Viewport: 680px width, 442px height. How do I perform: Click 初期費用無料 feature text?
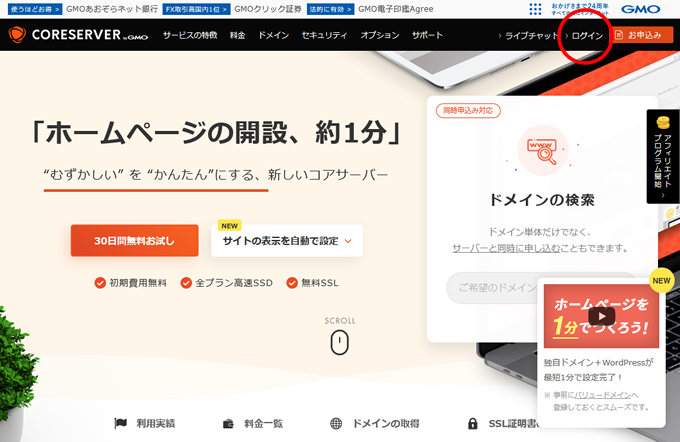click(138, 283)
